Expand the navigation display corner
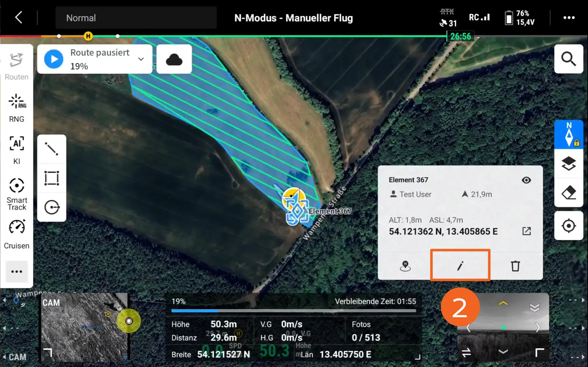The image size is (588, 367). click(x=539, y=352)
